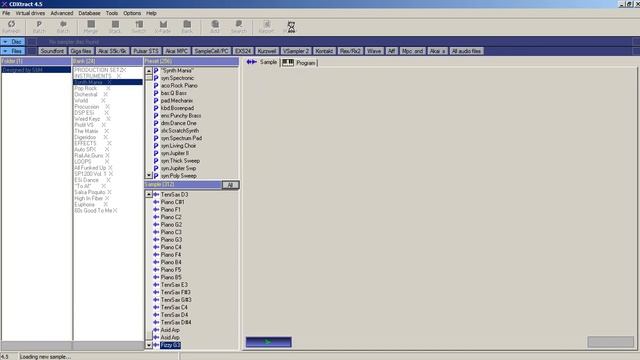
Task: Select the Fizzy G3 sample
Action: coord(170,345)
